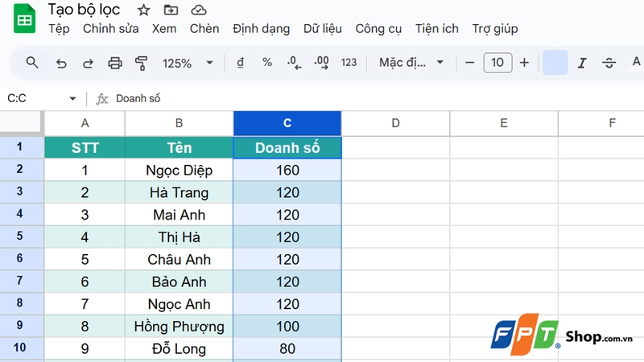Click the cell Hà Trang
This screenshot has width=644, height=362.
(x=179, y=192)
